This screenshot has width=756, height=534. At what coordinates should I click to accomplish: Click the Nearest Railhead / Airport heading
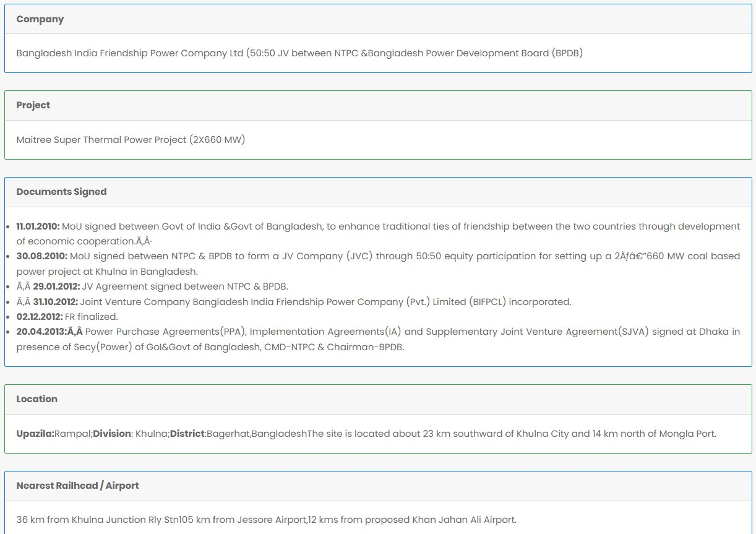[77, 486]
